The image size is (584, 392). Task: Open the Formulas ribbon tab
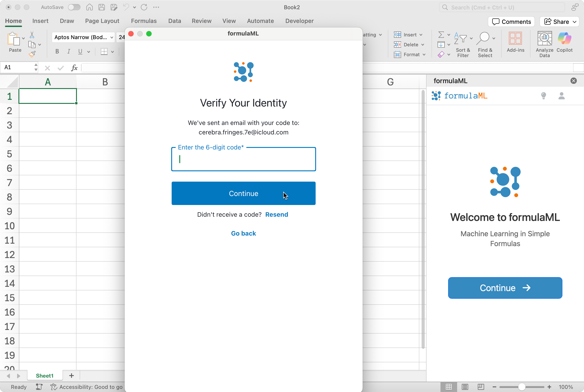coord(144,21)
